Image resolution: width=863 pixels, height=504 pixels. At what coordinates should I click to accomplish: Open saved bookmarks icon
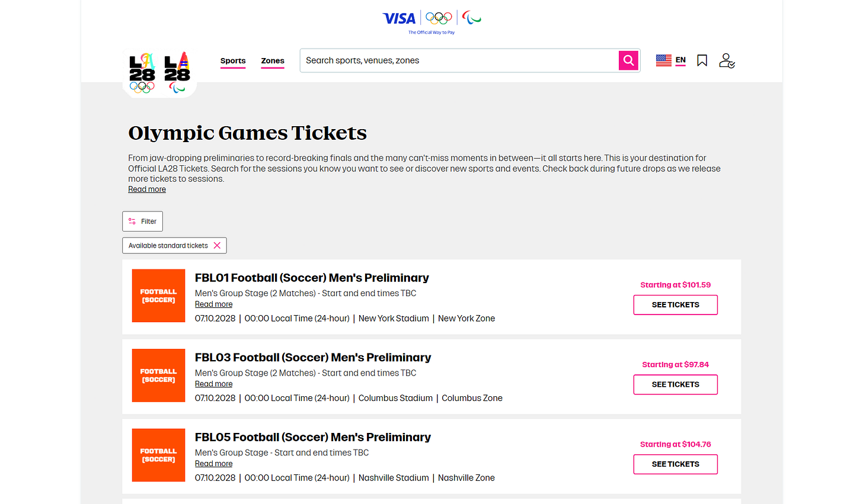pos(702,60)
